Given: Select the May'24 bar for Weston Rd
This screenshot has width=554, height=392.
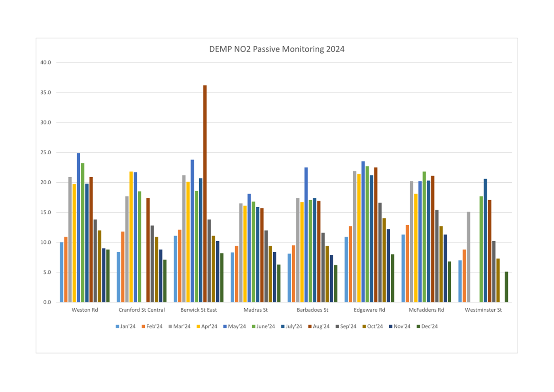Looking at the screenshot, I should (78, 227).
